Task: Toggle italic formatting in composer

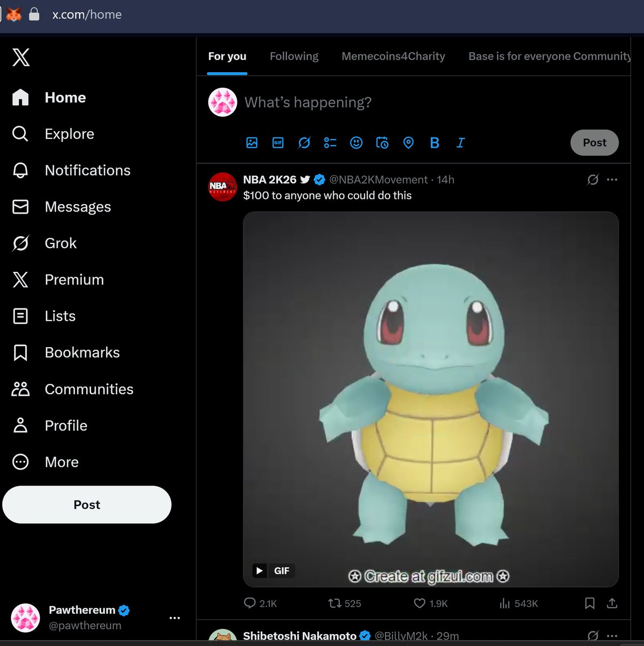Action: (x=460, y=143)
